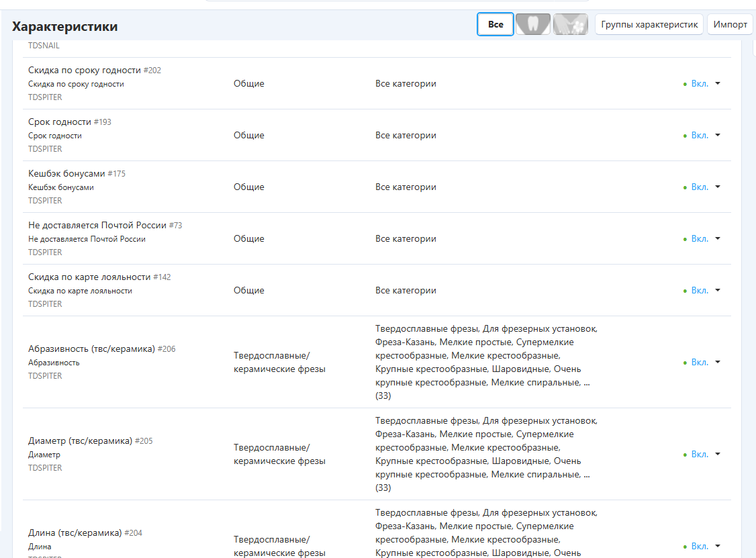The image size is (756, 558).
Task: Click 'Скидка по карте лояльности' #142 title
Action: pyautogui.click(x=89, y=277)
